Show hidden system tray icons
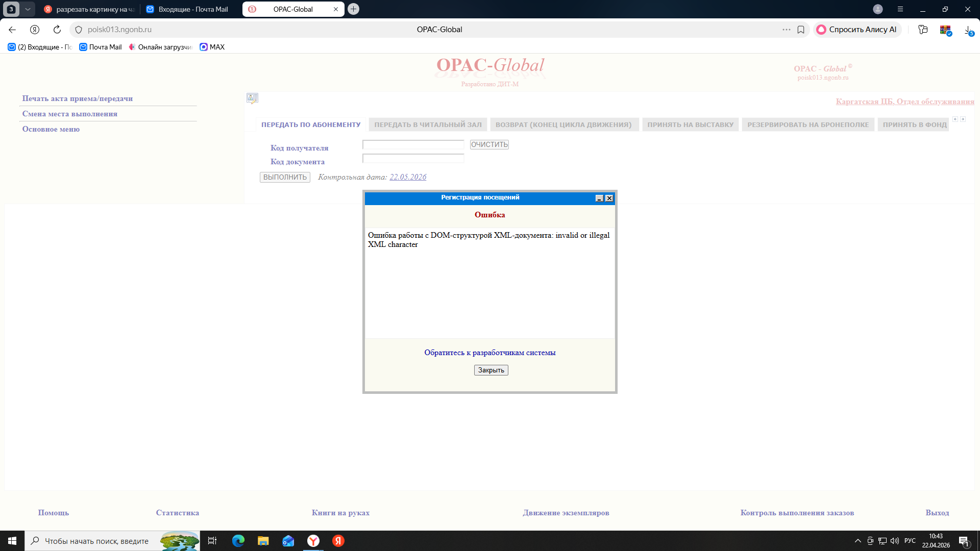Viewport: 980px width, 551px height. (x=857, y=541)
